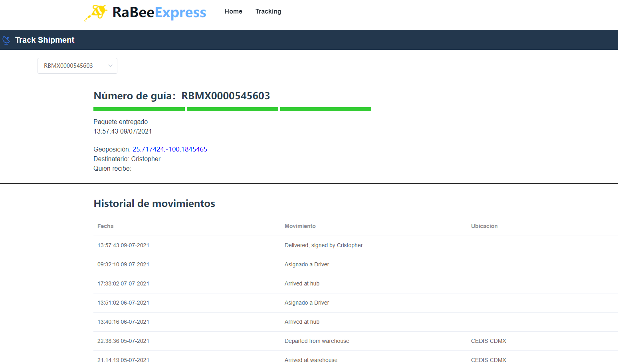Viewport: 618px width, 364px height.
Task: Click the Ubicación column header
Action: [x=484, y=226]
